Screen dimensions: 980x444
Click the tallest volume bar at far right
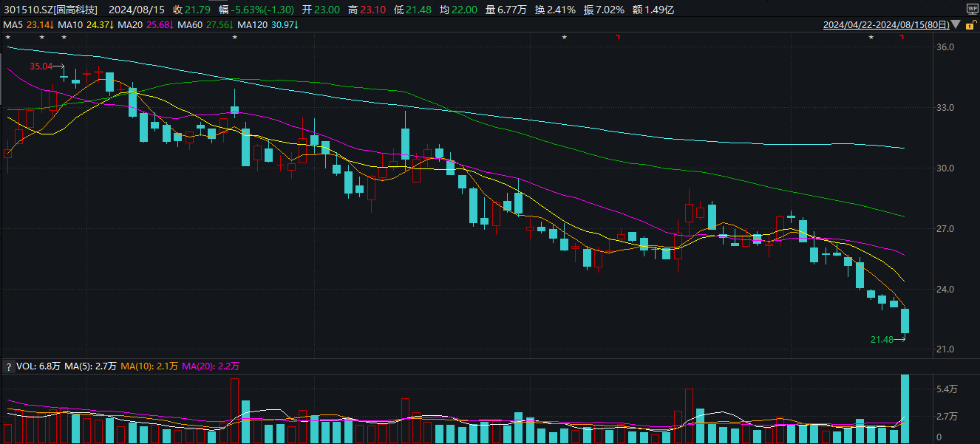[905, 409]
